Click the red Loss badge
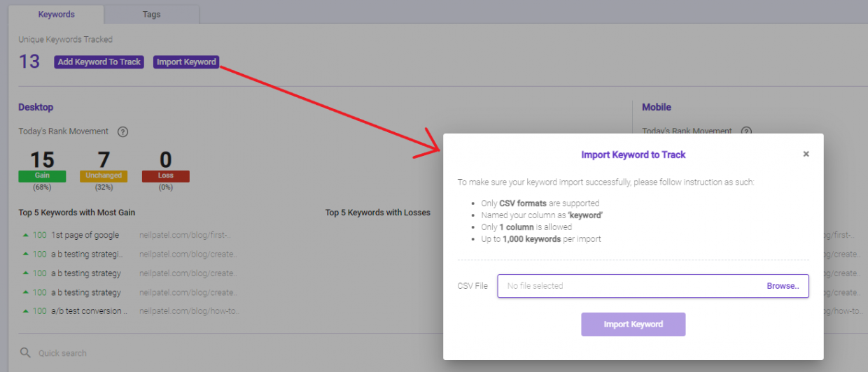Screen dimensions: 868x372 pyautogui.click(x=165, y=176)
